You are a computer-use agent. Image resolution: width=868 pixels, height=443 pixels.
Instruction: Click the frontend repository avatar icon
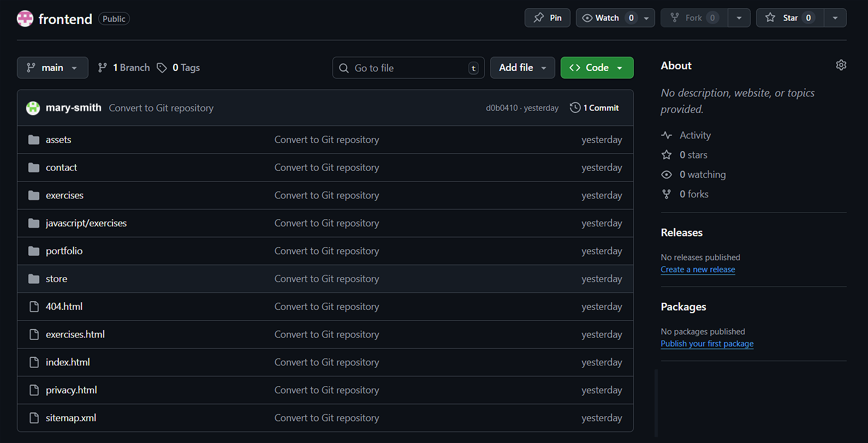25,19
